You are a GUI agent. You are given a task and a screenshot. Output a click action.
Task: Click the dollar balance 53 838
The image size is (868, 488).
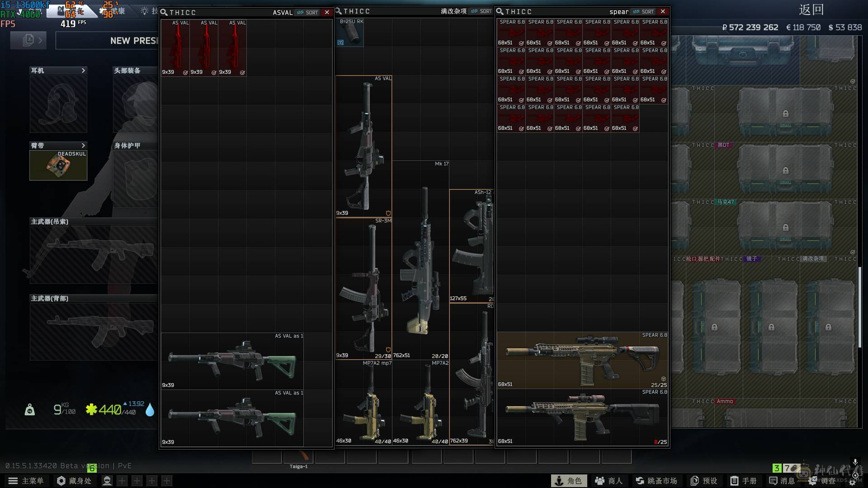(845, 28)
